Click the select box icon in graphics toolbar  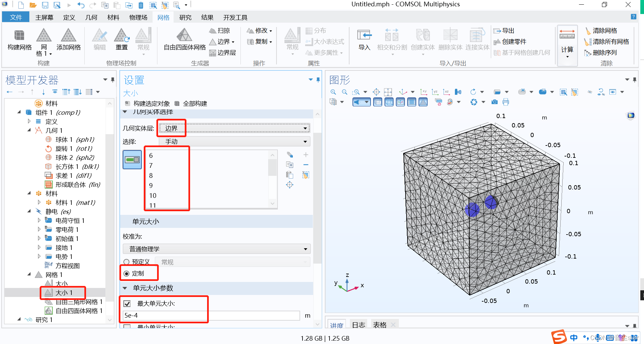point(564,92)
